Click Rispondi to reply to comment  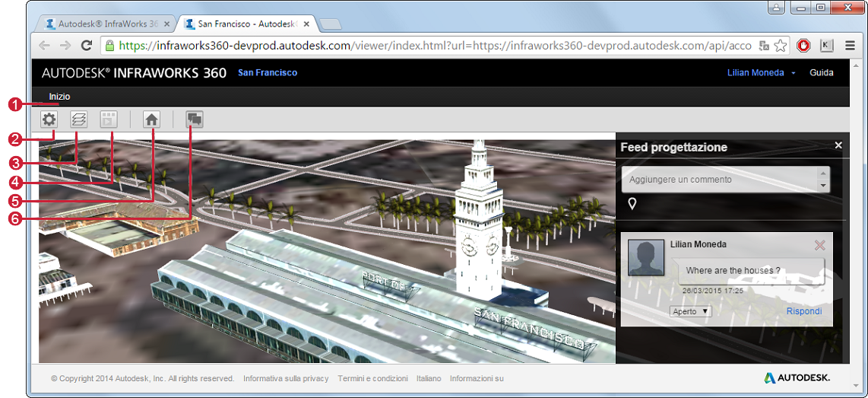[804, 311]
